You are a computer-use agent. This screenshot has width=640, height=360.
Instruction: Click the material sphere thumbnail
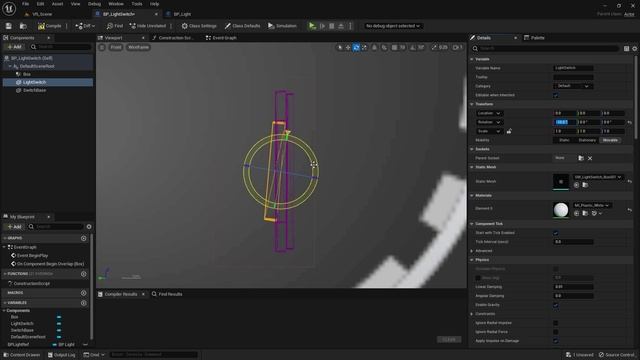point(561,210)
